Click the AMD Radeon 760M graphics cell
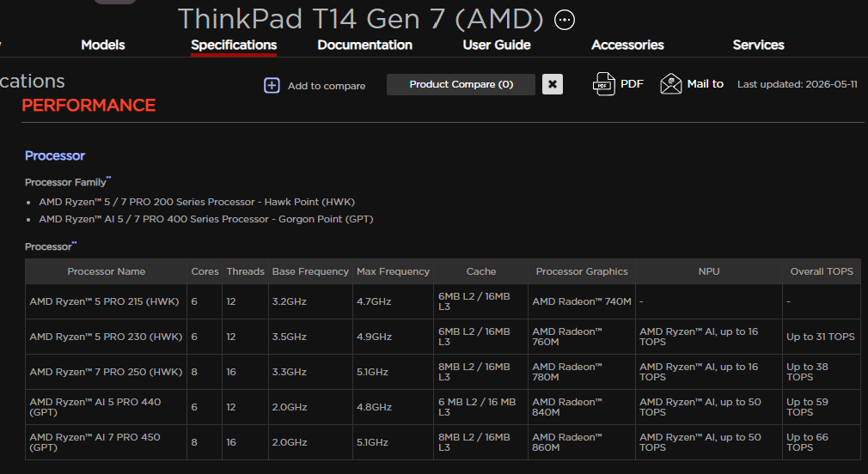The height and width of the screenshot is (474, 868). point(582,337)
